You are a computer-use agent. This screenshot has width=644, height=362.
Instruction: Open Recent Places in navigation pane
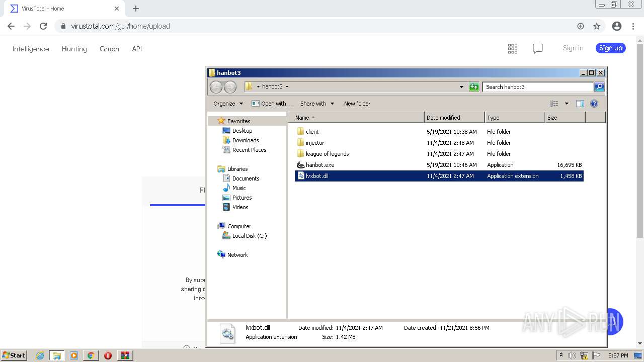[249, 150]
